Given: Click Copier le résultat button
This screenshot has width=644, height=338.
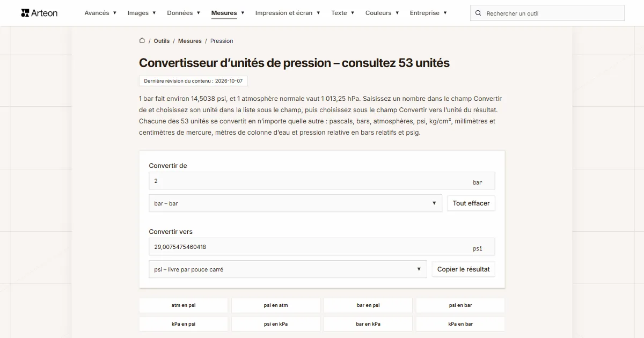Looking at the screenshot, I should pos(464,269).
